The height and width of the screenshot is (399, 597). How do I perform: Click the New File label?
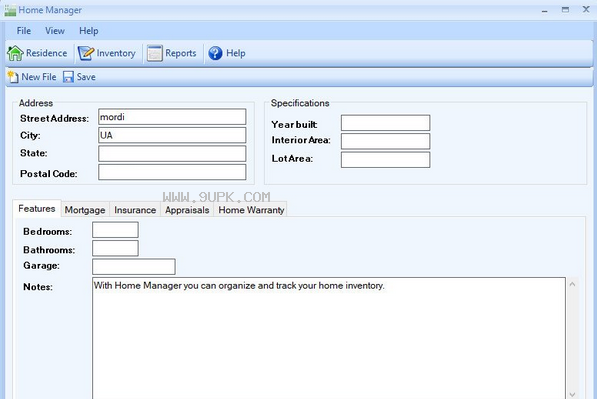pos(39,77)
